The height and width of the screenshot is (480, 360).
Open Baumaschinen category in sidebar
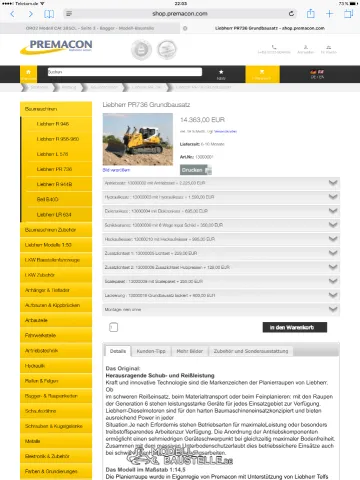[56, 109]
